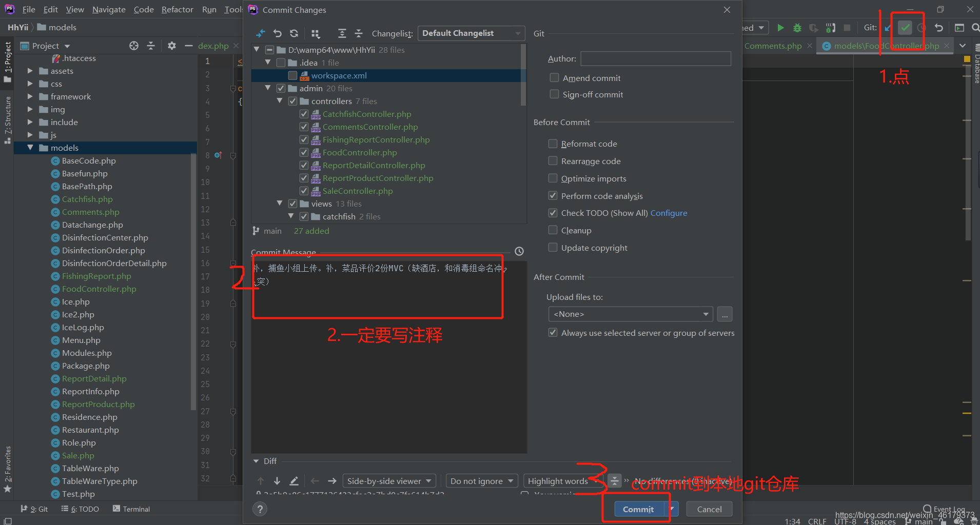Open commit message history clock icon

(x=519, y=251)
